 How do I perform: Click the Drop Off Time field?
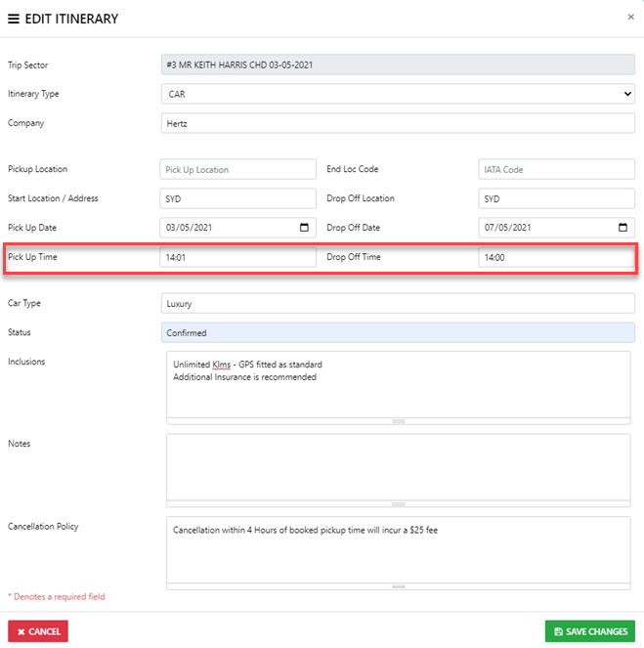point(556,257)
